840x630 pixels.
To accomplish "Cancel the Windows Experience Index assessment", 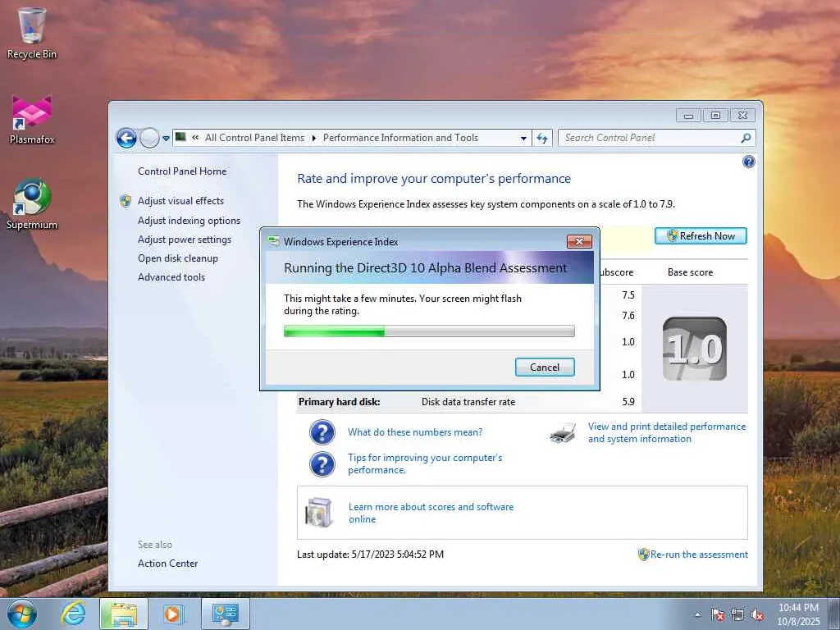I will (x=545, y=367).
